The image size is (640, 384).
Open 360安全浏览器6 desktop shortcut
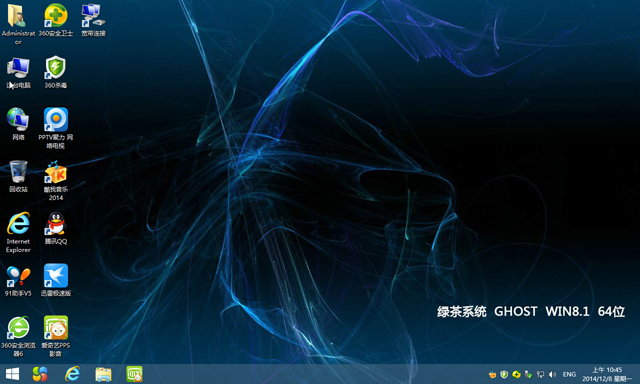18,336
